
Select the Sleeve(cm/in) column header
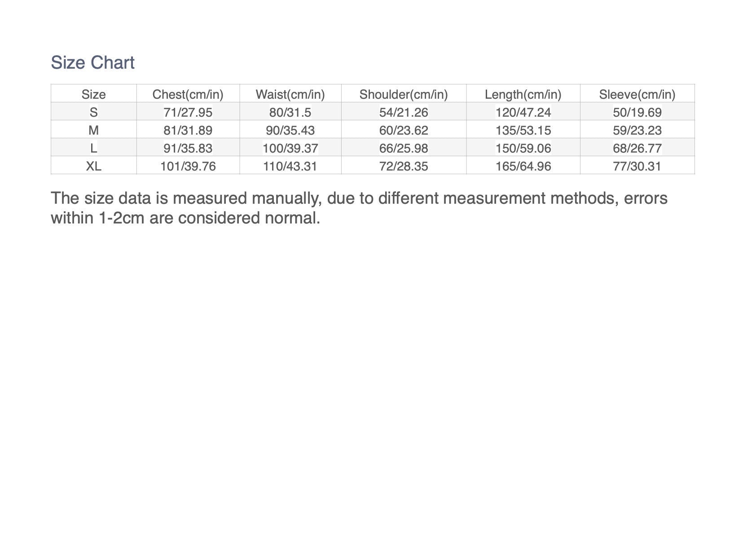coord(637,94)
